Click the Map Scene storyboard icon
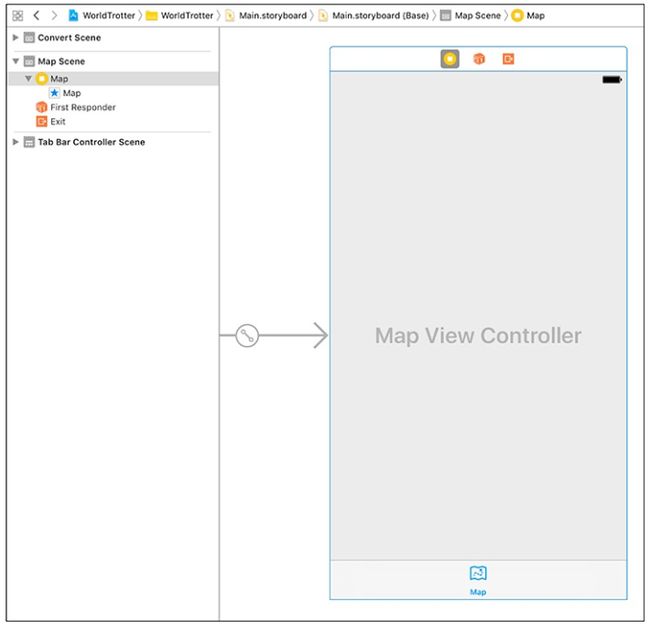The image size is (650, 631). point(29,61)
